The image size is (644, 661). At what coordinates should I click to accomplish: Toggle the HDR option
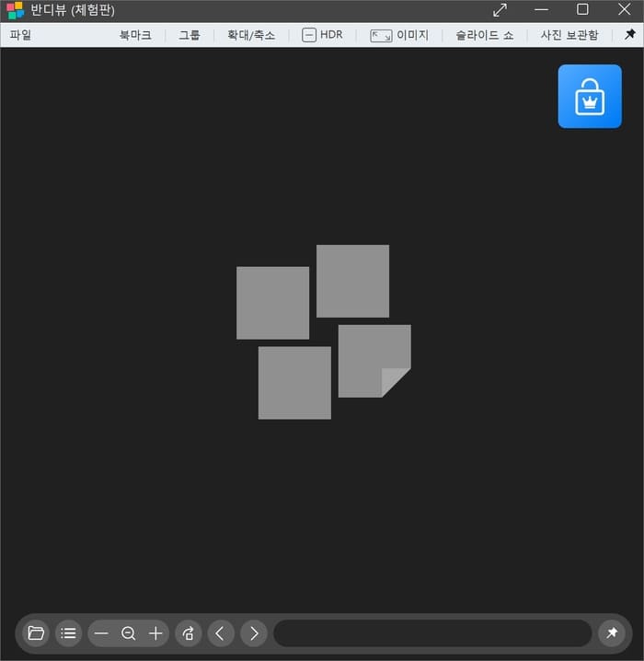322,35
